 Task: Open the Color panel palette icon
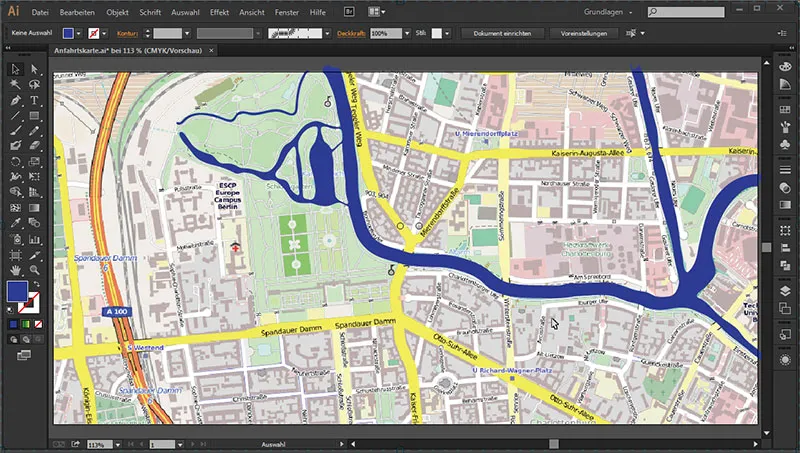[785, 67]
